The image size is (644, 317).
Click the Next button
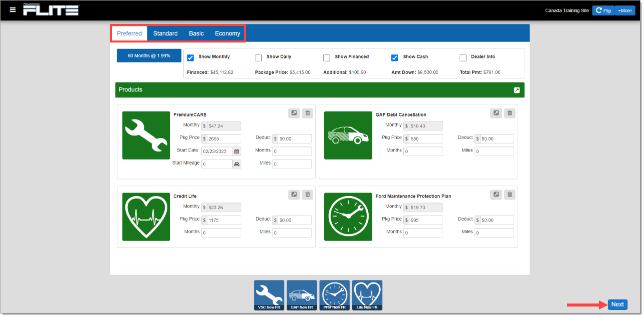pyautogui.click(x=618, y=304)
